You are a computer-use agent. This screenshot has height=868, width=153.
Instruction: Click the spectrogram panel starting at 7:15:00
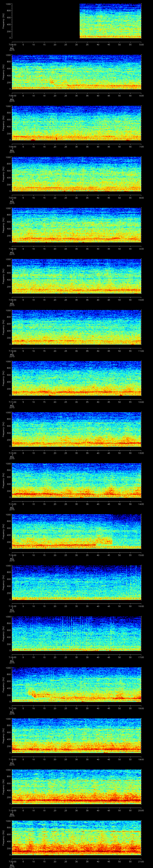[77, 582]
